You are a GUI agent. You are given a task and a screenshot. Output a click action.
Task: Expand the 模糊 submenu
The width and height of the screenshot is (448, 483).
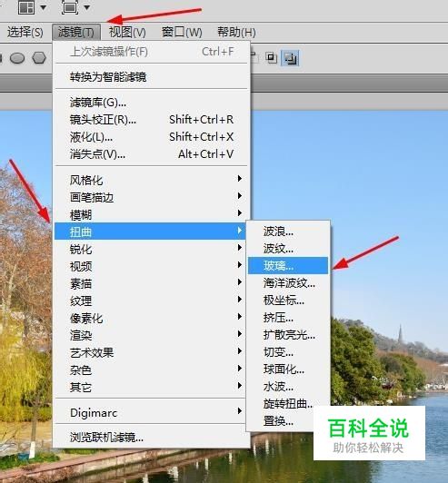click(x=150, y=213)
